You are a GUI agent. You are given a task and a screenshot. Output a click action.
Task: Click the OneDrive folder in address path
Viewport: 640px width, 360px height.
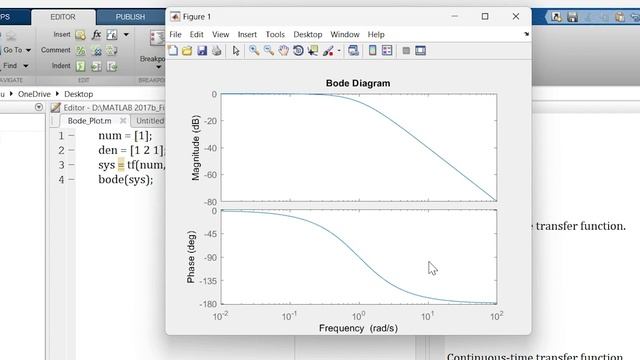[x=34, y=94]
